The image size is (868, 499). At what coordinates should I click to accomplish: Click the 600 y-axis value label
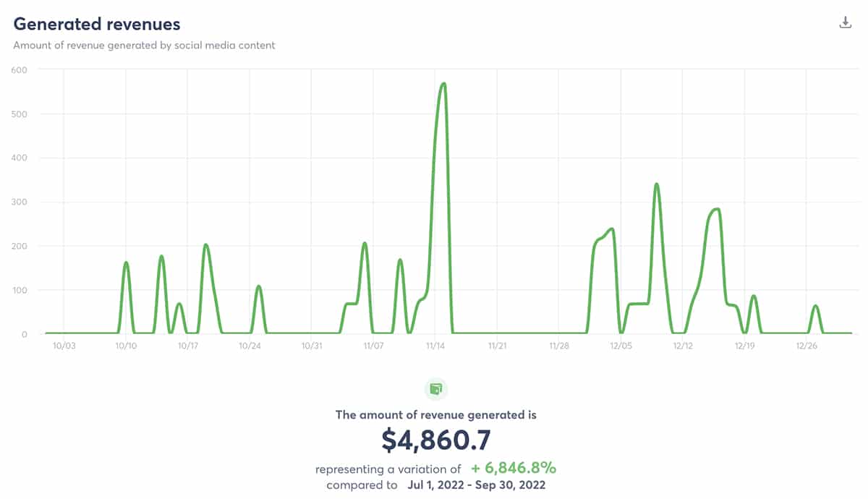tap(19, 69)
